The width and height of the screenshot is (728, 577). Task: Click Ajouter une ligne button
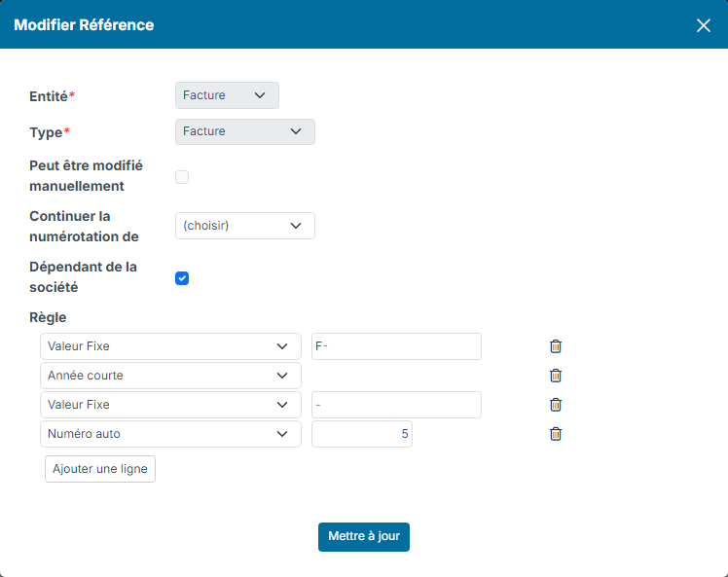pos(100,469)
